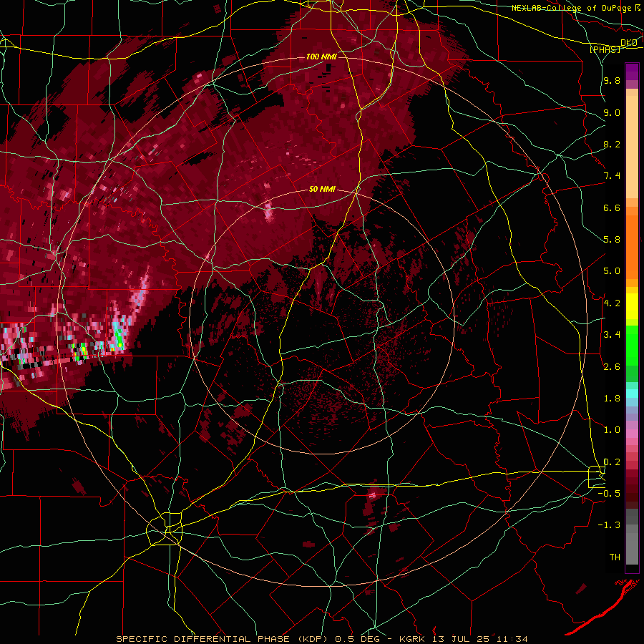644x644 pixels.
Task: Click the TH threshold label
Action: click(x=615, y=557)
